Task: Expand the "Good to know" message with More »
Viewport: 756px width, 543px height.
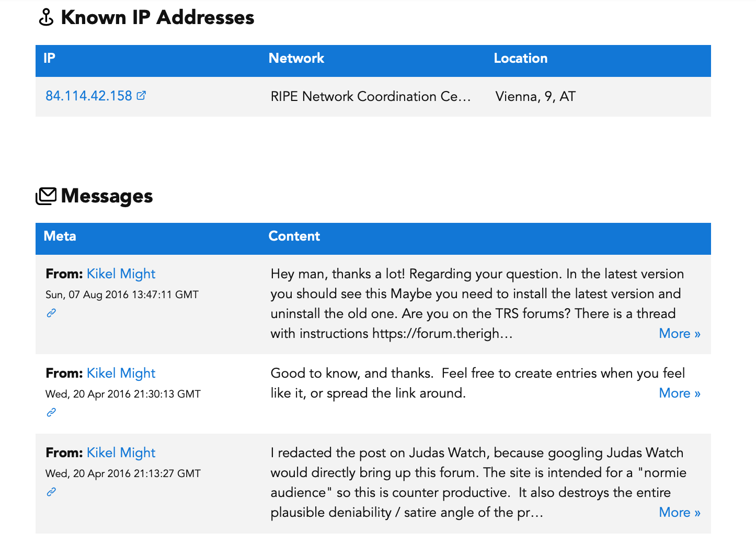Action: tap(679, 393)
